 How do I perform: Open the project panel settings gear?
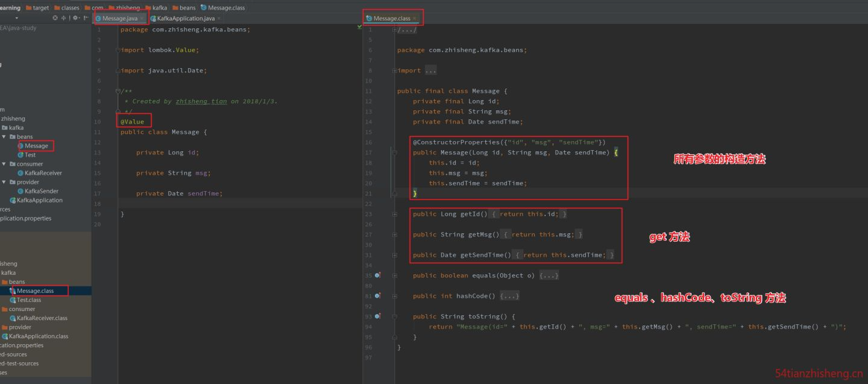75,18
